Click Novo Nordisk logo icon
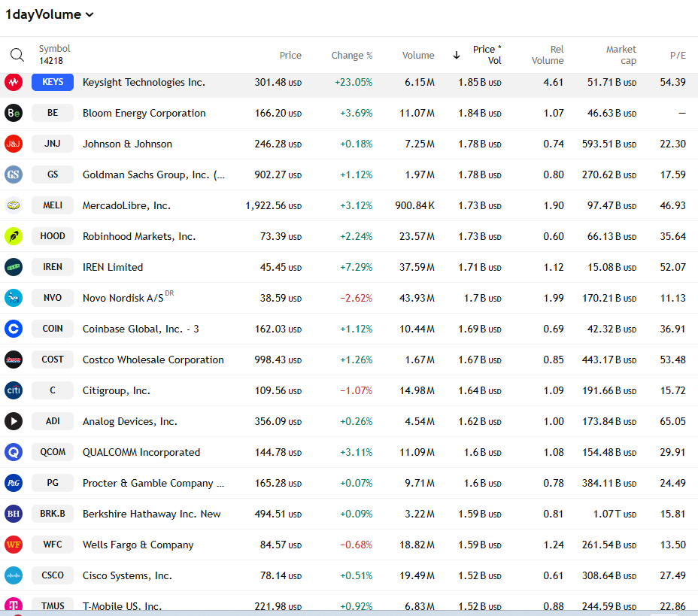This screenshot has height=616, width=698. pos(14,298)
